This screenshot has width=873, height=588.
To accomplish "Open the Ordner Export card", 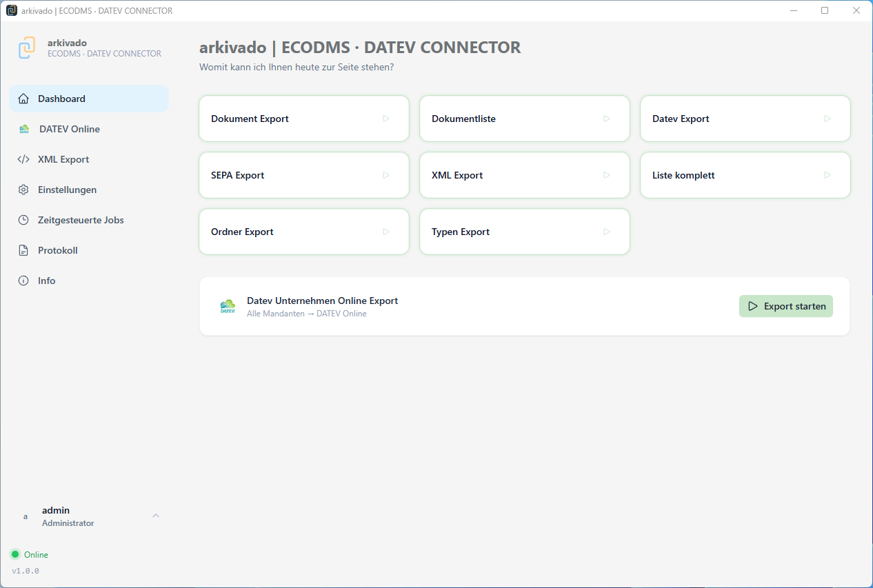I will (x=304, y=232).
